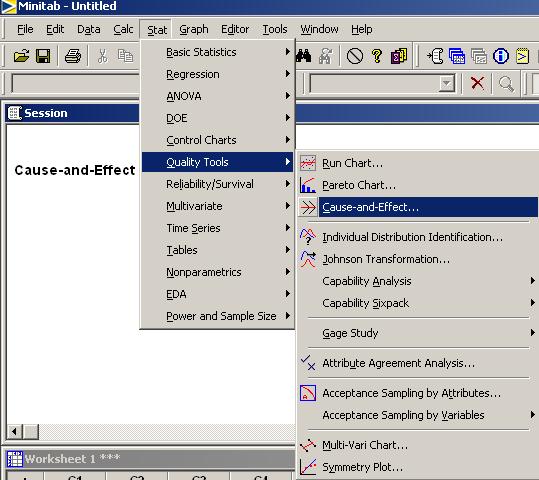Screen dimensions: 539x480
Task: Click the Johnson Transformation curve icon
Action: click(308, 259)
